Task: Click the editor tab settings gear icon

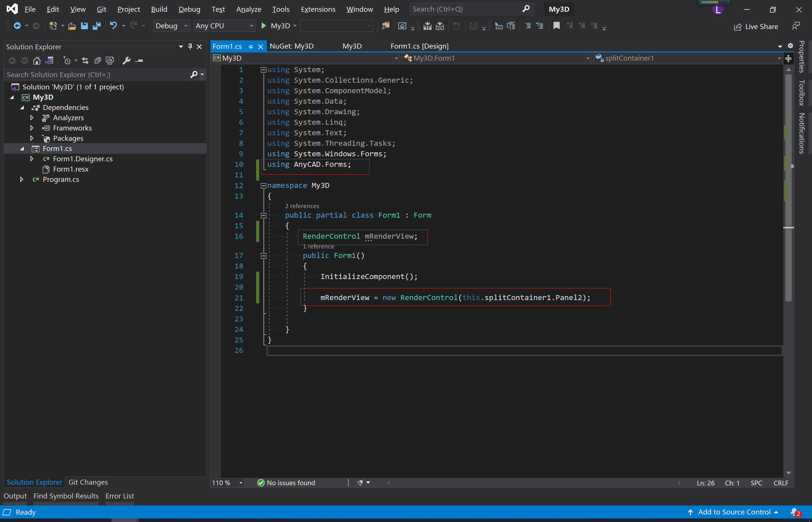Action: (790, 46)
